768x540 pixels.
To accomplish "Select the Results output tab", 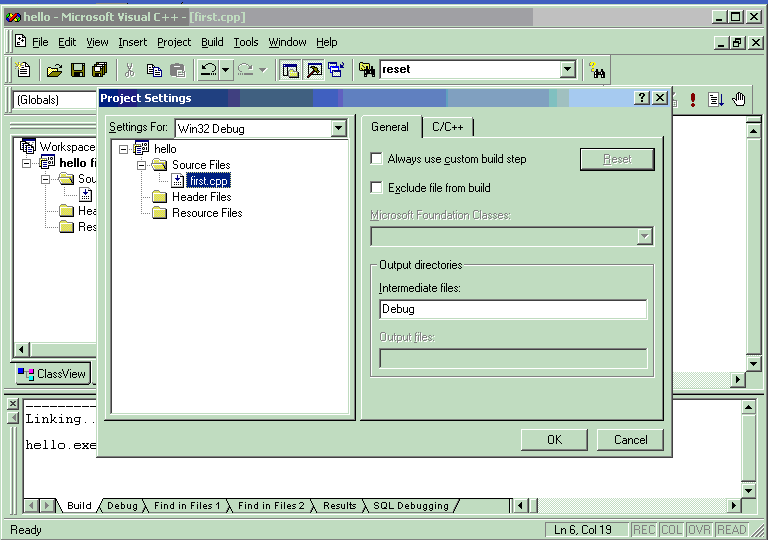I will pyautogui.click(x=339, y=506).
